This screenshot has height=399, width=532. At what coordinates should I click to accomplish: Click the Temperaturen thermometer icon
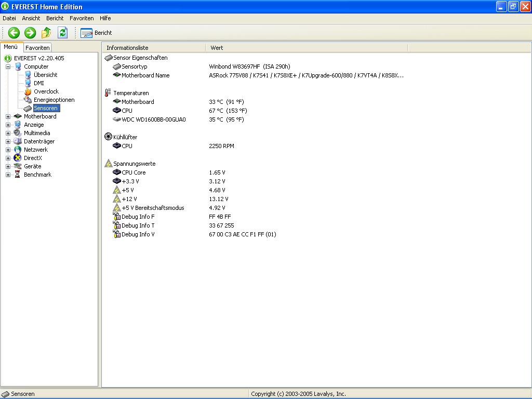point(108,93)
